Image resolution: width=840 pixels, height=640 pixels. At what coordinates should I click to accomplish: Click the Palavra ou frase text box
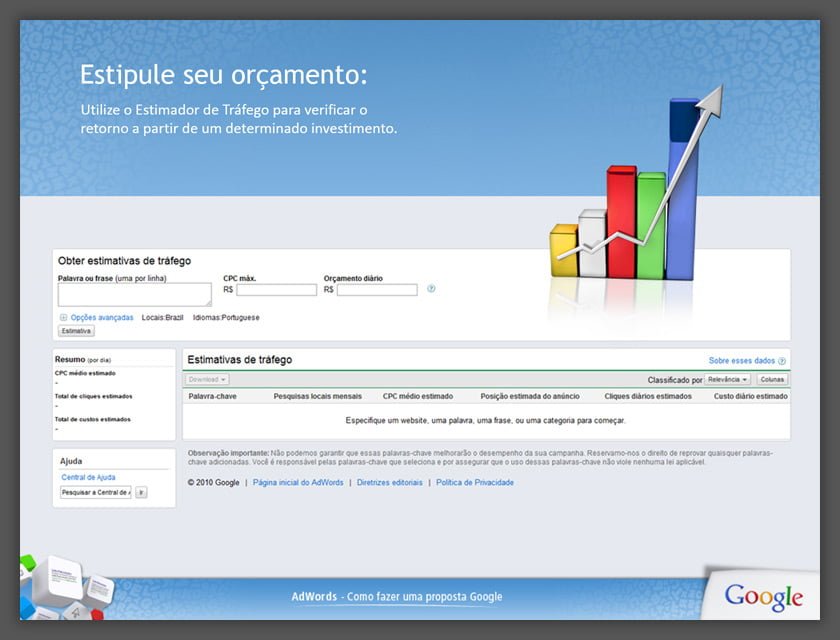click(134, 295)
